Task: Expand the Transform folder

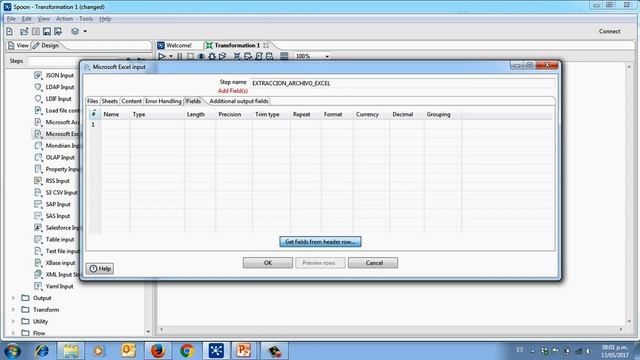Action: point(13,310)
